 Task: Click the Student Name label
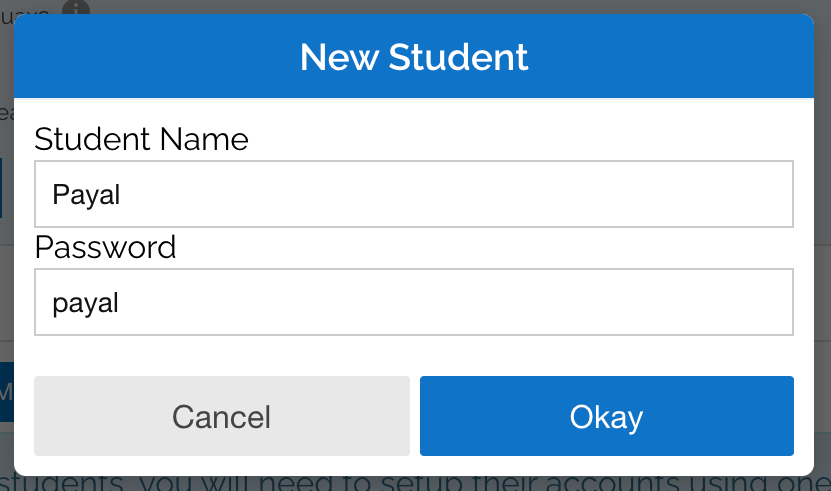pos(142,139)
